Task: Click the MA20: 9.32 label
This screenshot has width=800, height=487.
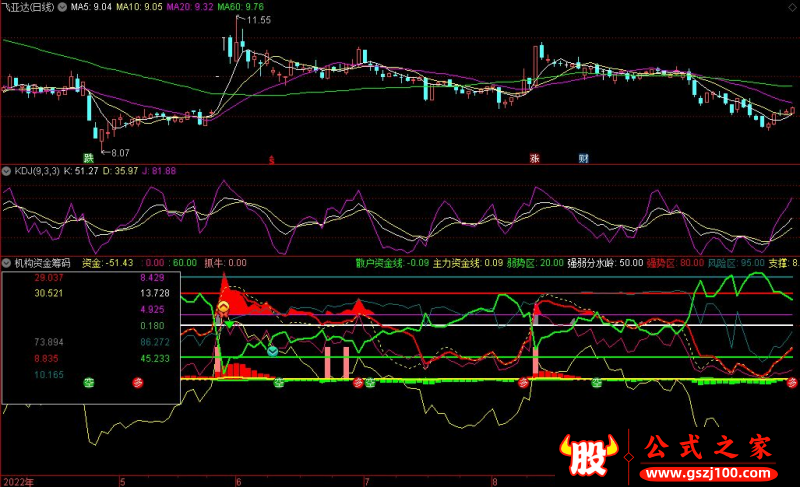Action: (x=190, y=7)
